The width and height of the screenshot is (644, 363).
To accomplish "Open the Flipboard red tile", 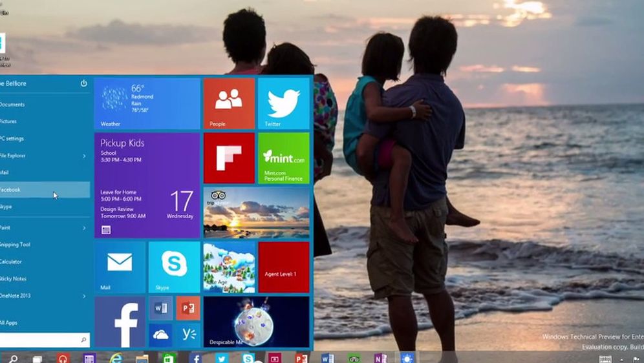I will pos(229,158).
